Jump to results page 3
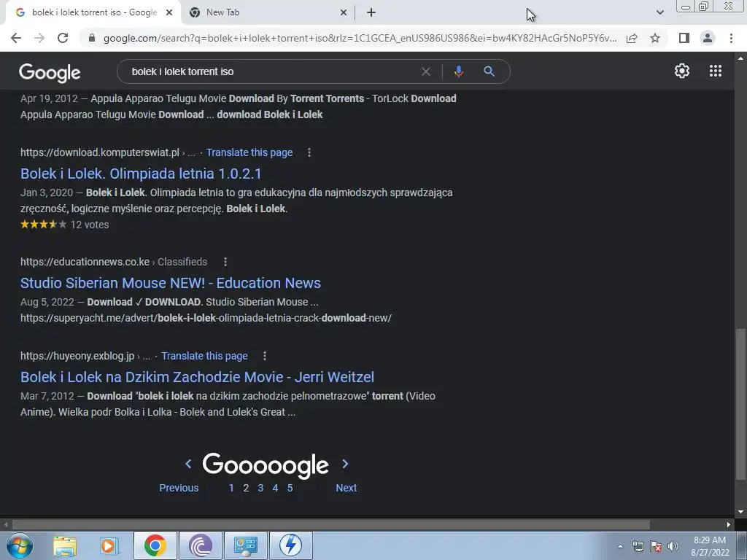This screenshot has width=747, height=560. click(x=260, y=488)
